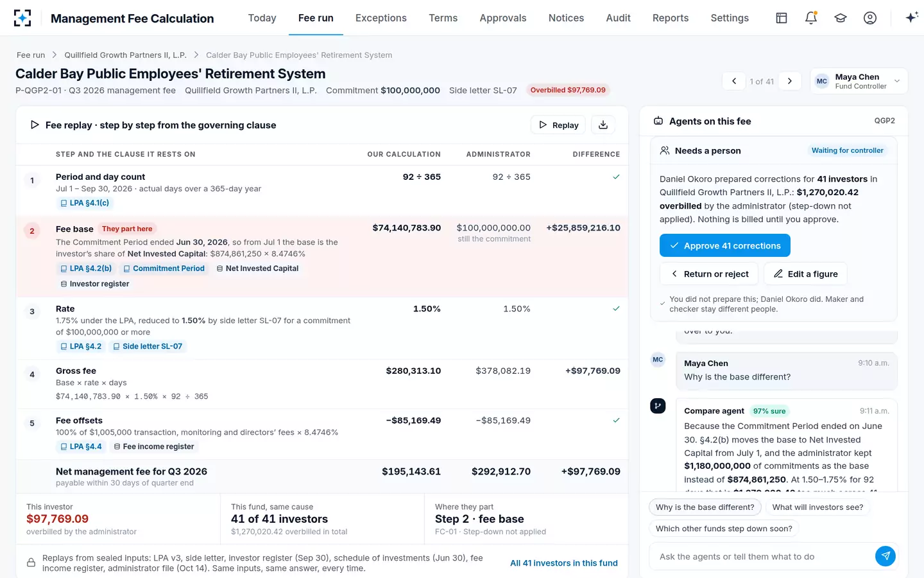Image resolution: width=924 pixels, height=578 pixels.
Task: Open the user account icon
Action: [x=870, y=18]
